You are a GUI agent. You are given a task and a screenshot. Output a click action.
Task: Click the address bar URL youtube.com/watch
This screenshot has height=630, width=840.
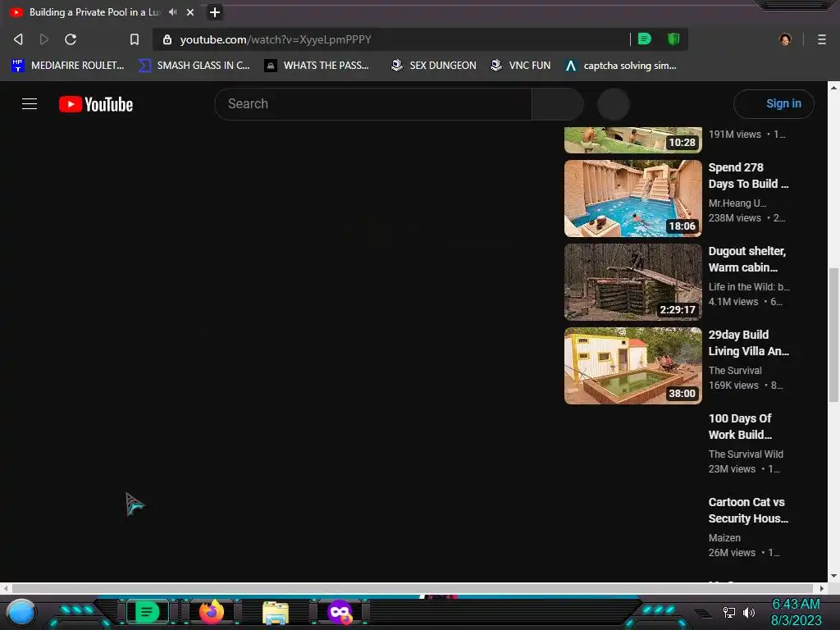point(276,39)
